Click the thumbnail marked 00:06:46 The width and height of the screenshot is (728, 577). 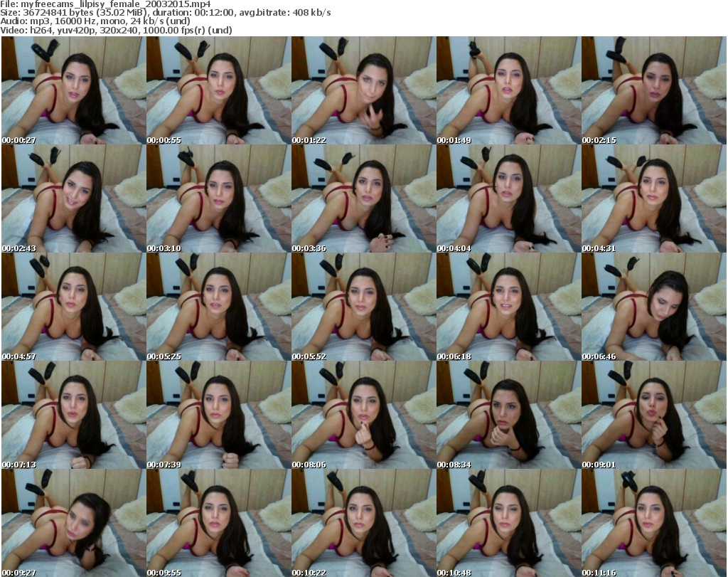click(653, 307)
